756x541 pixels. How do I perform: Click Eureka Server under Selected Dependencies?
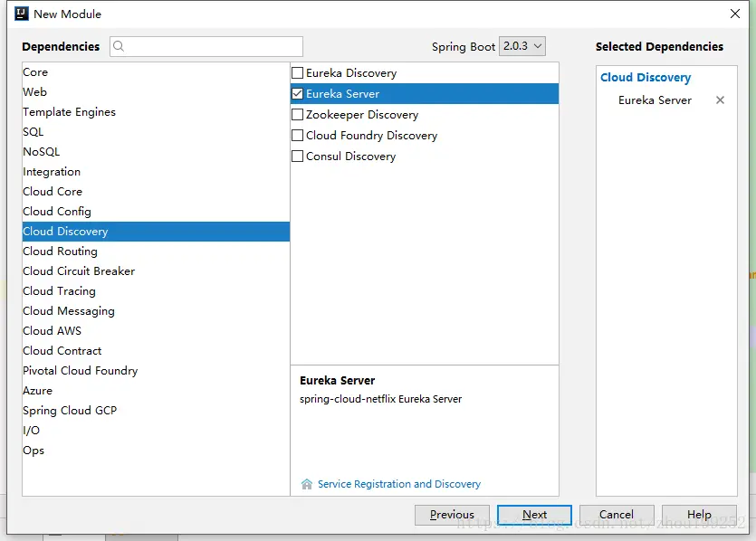point(655,100)
